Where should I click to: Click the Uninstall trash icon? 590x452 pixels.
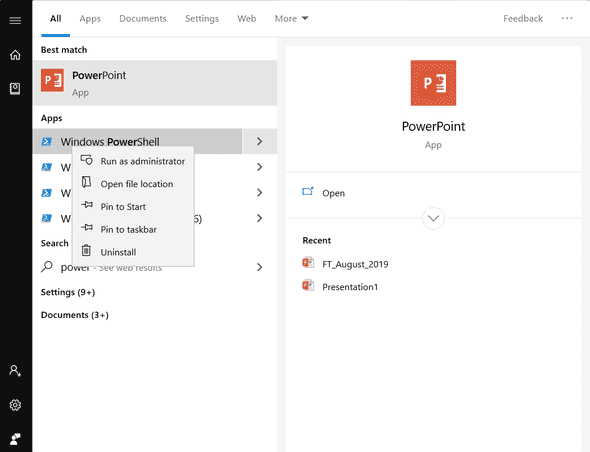click(86, 250)
